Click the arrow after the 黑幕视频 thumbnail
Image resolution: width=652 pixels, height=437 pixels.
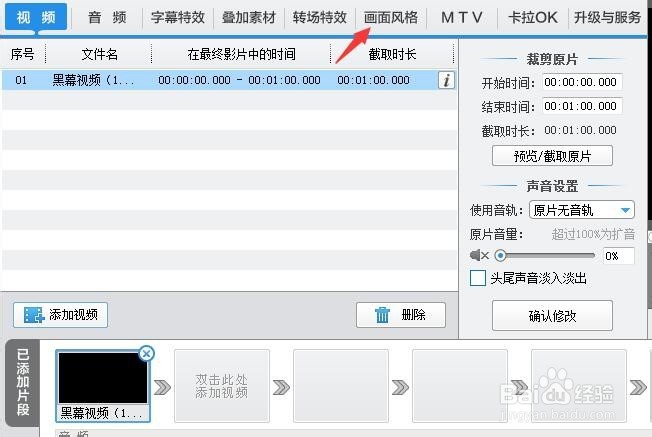coord(162,387)
